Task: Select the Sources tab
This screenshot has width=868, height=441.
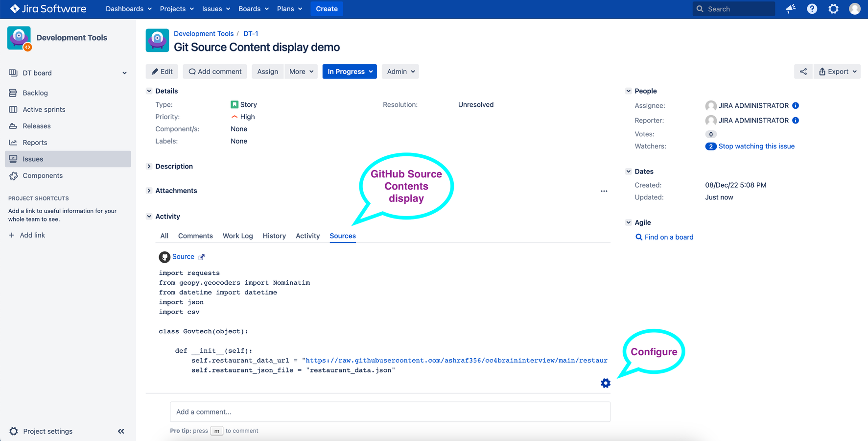Action: 343,236
